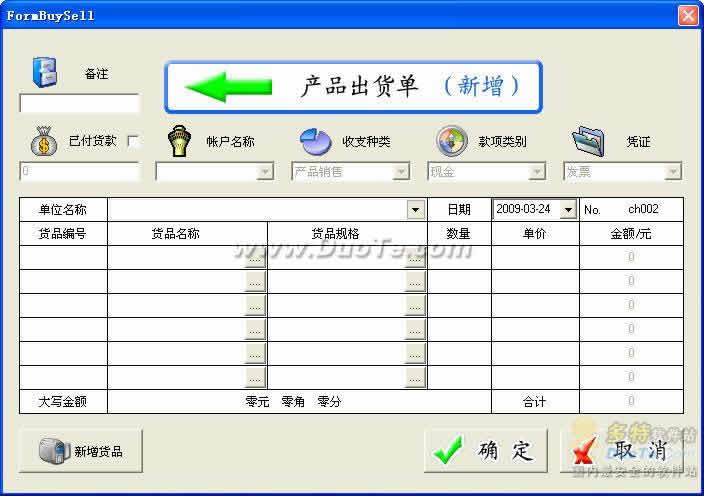Click the 帐户名称 account icon
This screenshot has height=496, width=704.
tap(178, 141)
